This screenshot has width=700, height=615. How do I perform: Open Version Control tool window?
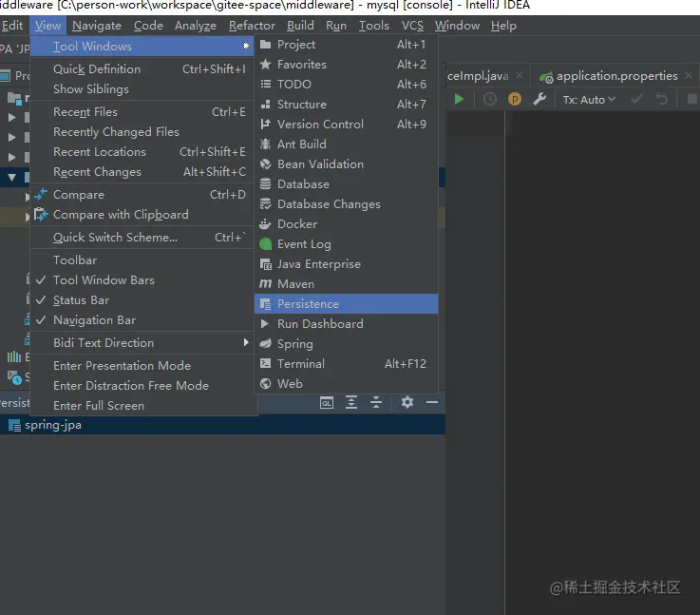coord(347,125)
